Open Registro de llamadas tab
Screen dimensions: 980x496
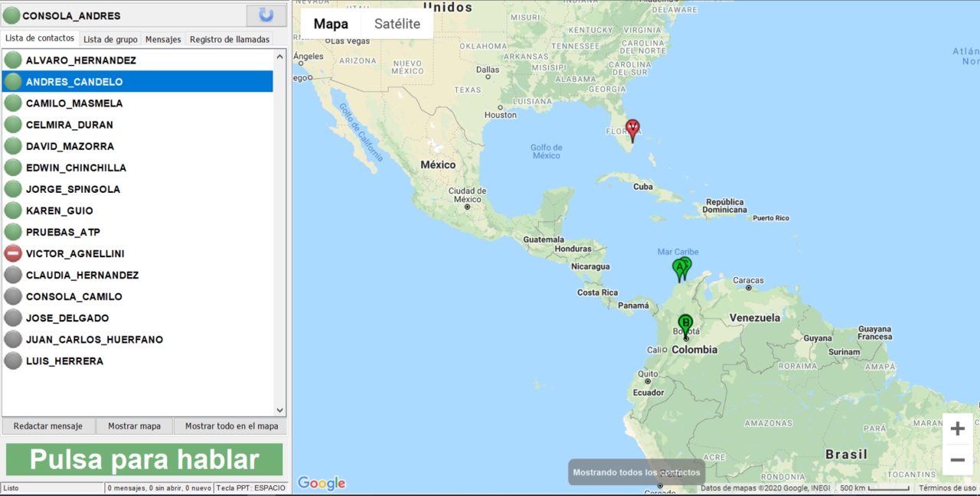point(230,39)
